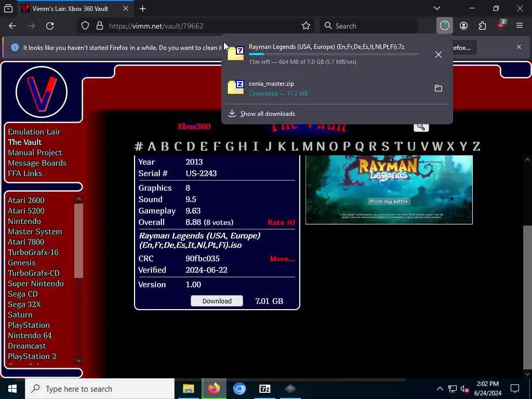Select Super Nintendo in console list
The height and width of the screenshot is (399, 532).
pyautogui.click(x=36, y=284)
